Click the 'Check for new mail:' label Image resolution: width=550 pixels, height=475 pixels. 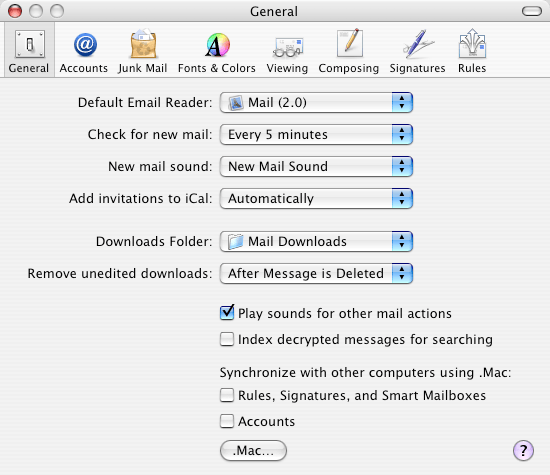click(150, 134)
